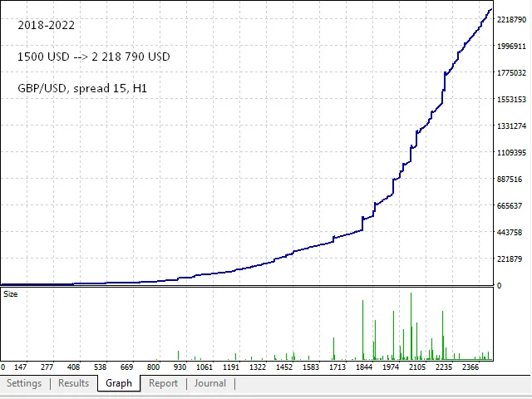
Task: Click the 1775032 balance axis value
Action: [512, 72]
